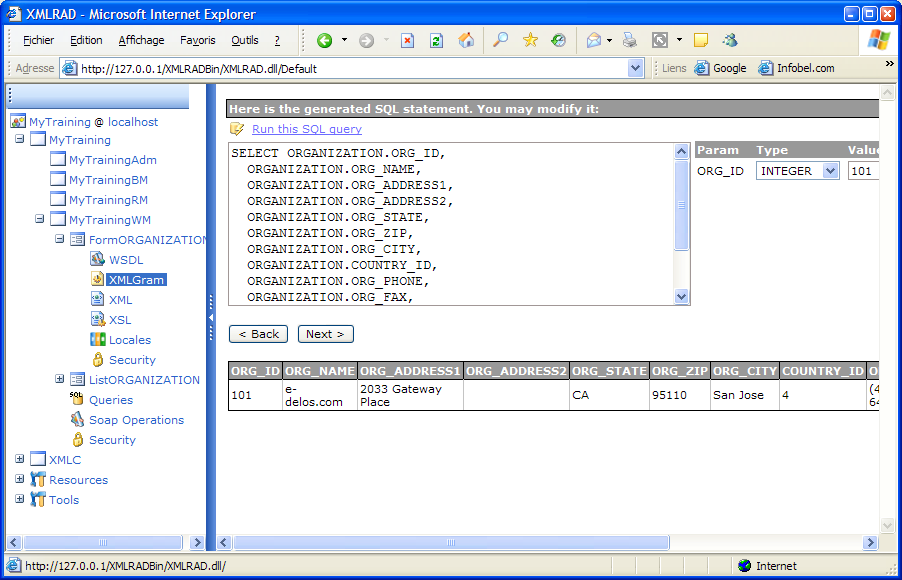
Task: Click the Next > button
Action: pyautogui.click(x=325, y=334)
